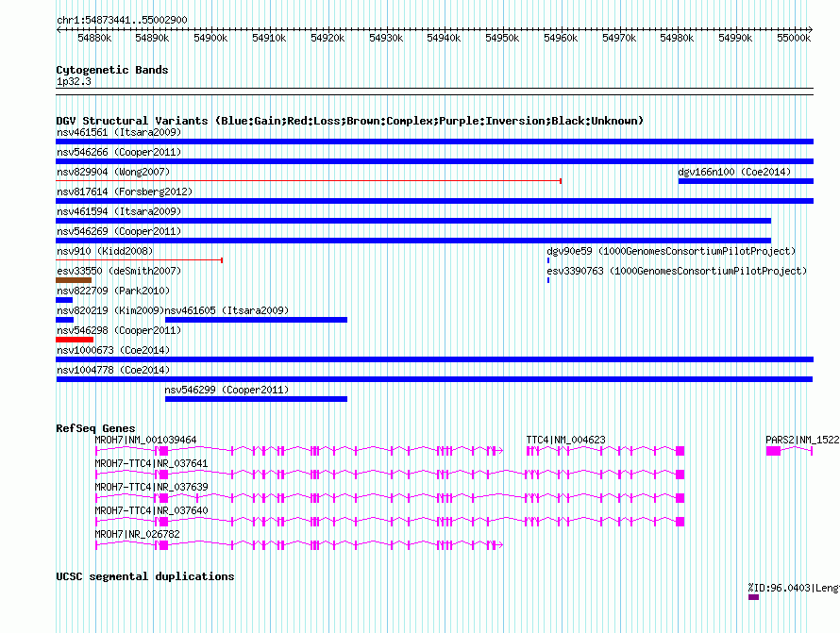This screenshot has height=633, width=840.
Task: Click the 54940k ruler tick label
Action: 444,38
